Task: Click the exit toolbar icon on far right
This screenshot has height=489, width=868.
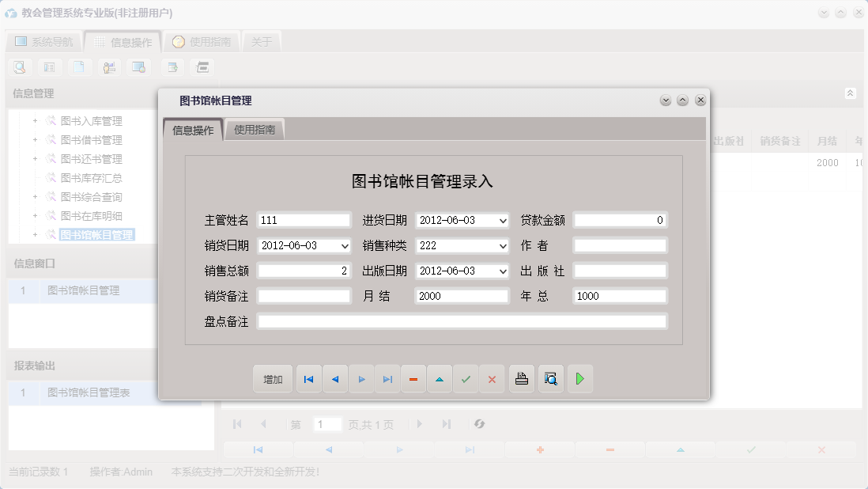Action: pyautogui.click(x=202, y=67)
